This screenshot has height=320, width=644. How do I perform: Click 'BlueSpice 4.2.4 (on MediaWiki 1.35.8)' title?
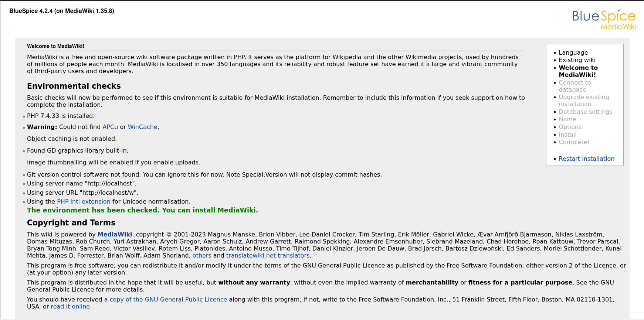[x=62, y=11]
